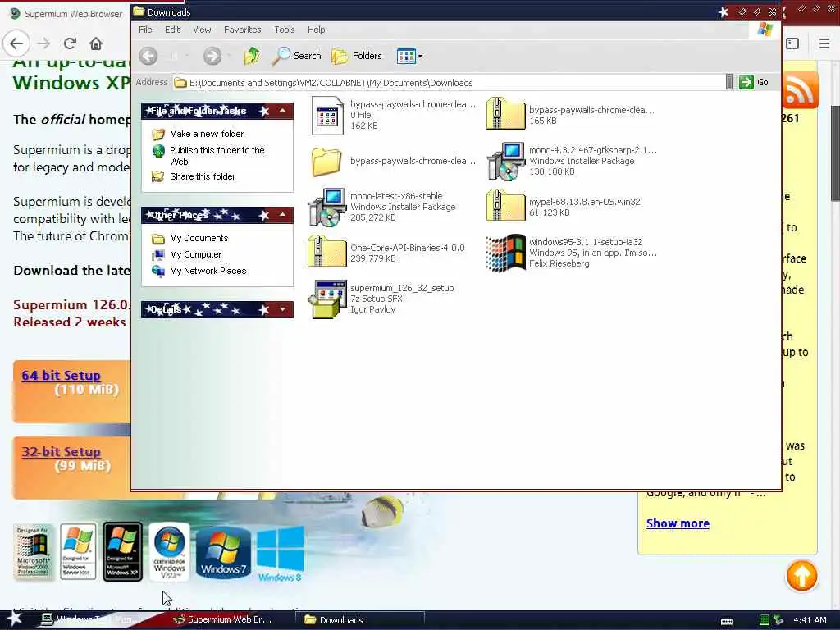Click the Forward arrow in Downloads toolbar

pos(212,56)
